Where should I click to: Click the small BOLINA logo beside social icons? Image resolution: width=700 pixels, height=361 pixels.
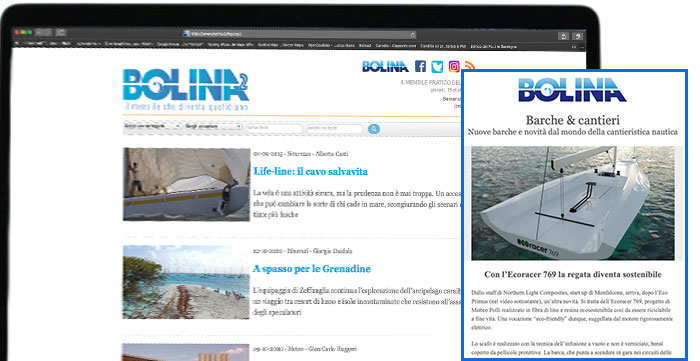coord(385,66)
